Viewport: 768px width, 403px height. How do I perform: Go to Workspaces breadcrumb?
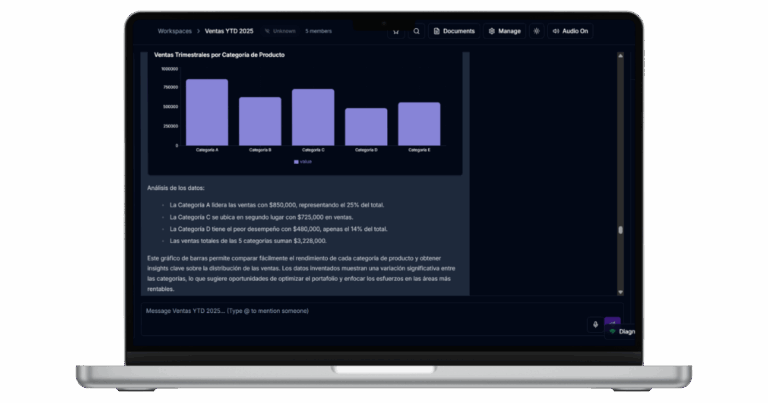[x=174, y=31]
